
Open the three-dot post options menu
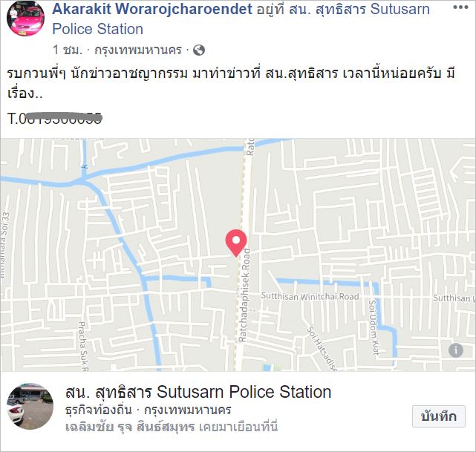pyautogui.click(x=460, y=7)
